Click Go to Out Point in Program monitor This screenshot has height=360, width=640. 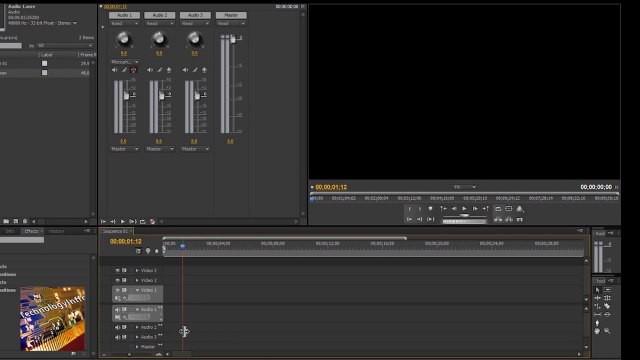point(420,219)
